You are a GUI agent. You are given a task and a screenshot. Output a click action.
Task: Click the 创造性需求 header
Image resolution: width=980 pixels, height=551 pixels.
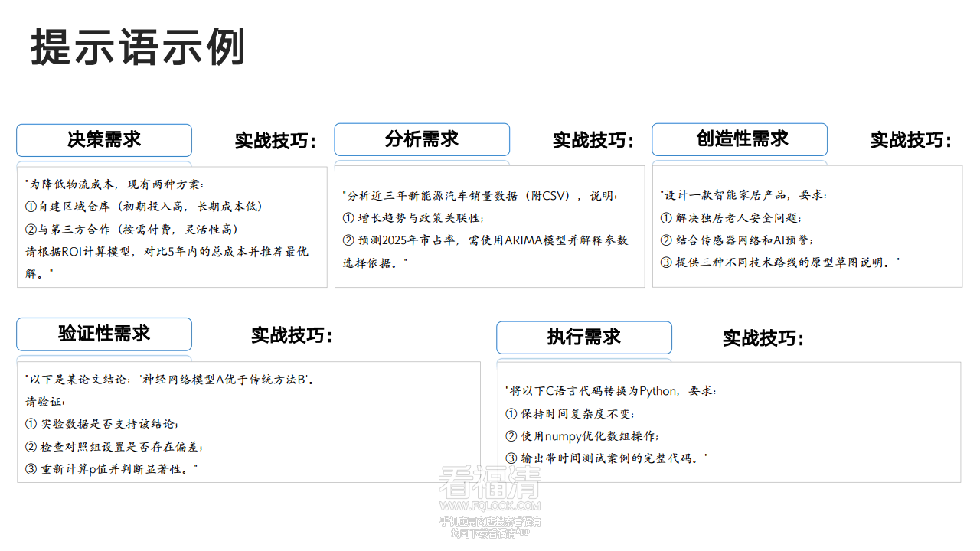(x=740, y=139)
